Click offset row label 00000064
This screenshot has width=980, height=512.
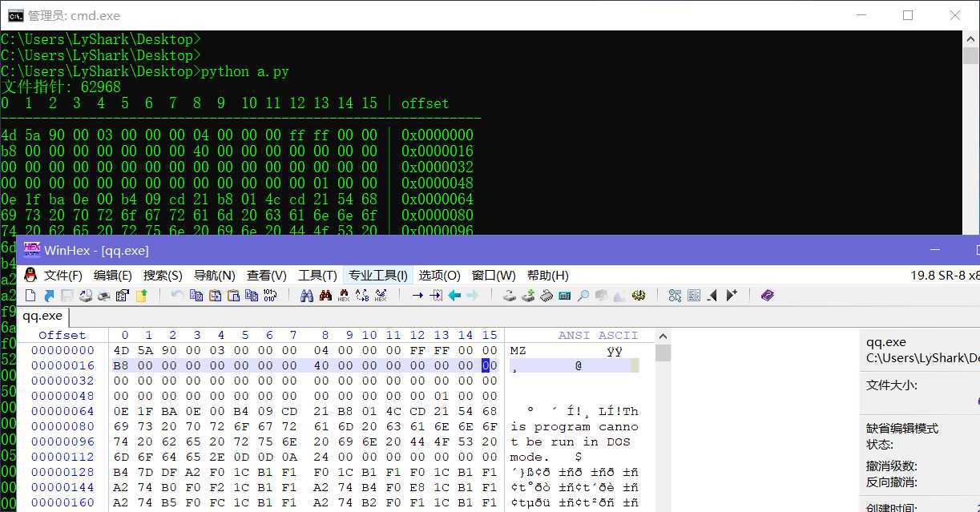[x=63, y=411]
